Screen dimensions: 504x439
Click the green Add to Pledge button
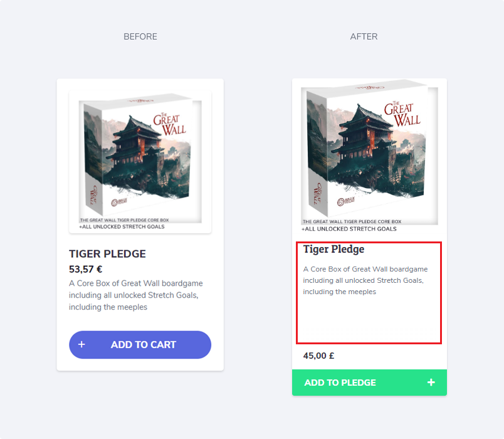pos(369,383)
